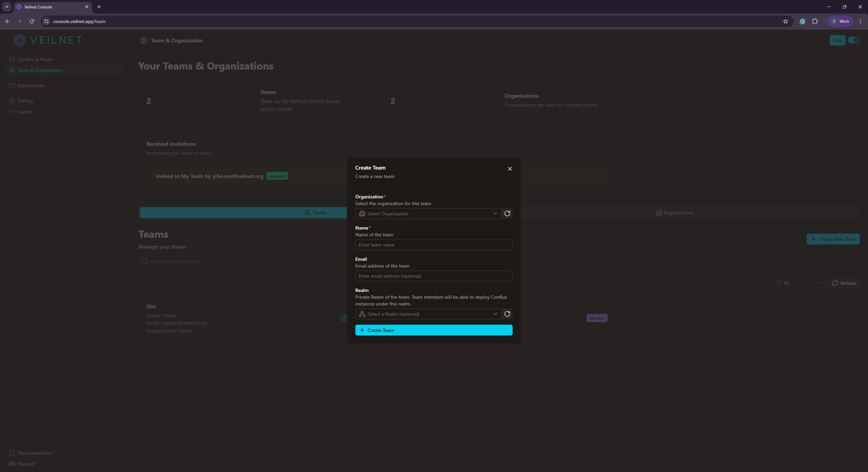868x472 pixels.
Task: Open Subscription in the sidebar
Action: [x=31, y=85]
